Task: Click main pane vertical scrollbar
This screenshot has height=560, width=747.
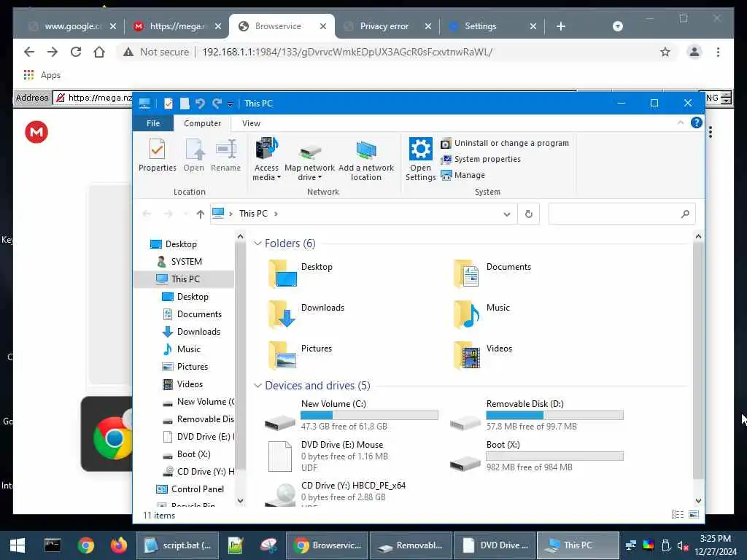Action: coord(698,360)
